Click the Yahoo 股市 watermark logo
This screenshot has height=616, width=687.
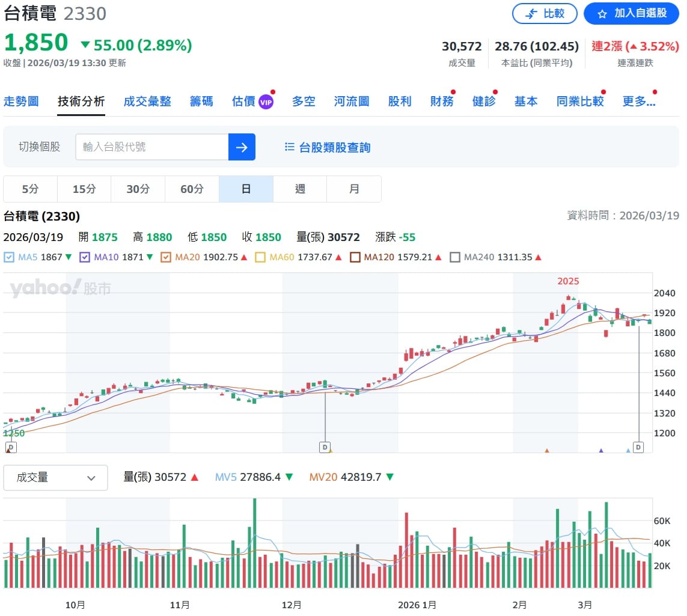[60, 288]
